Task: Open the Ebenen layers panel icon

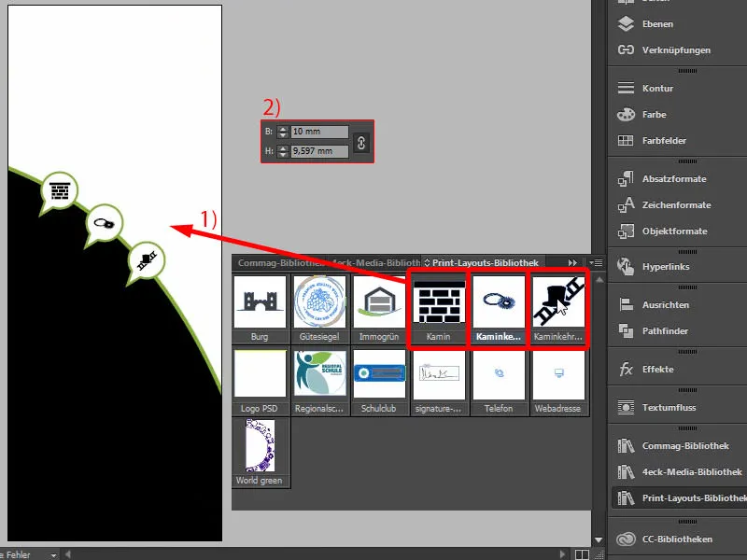Action: (x=626, y=24)
